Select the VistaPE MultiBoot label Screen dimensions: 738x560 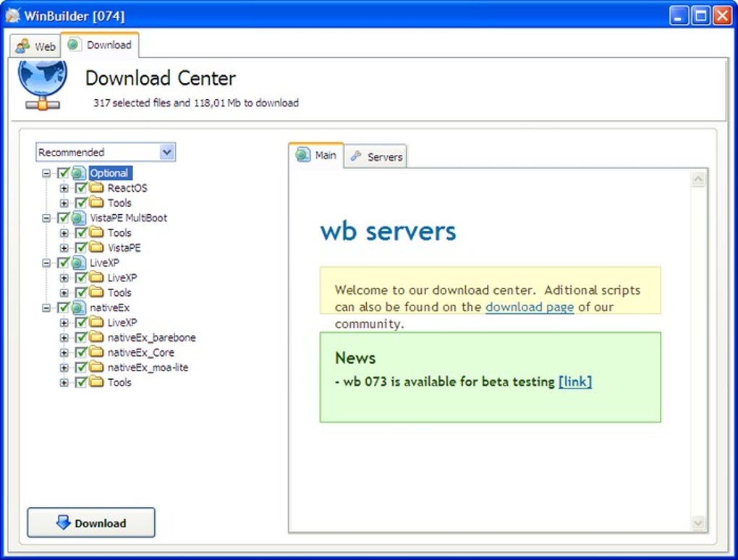coord(129,218)
